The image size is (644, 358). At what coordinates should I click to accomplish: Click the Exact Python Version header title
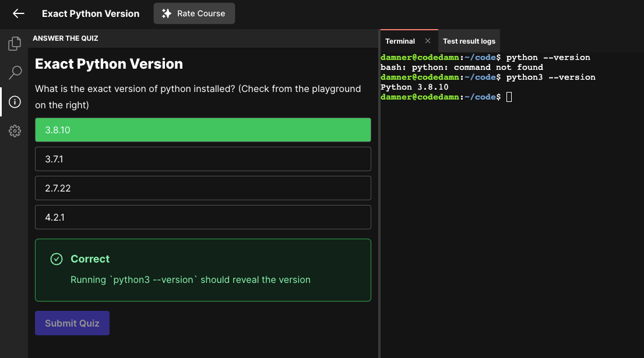[90, 13]
